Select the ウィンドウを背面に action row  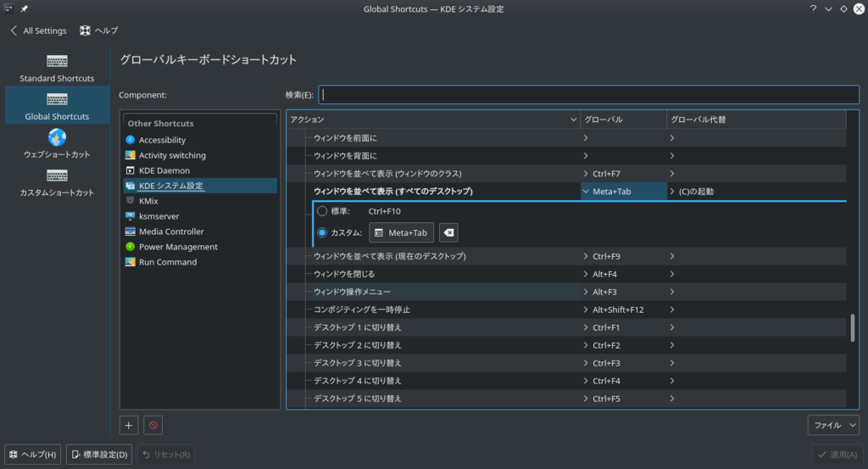(x=566, y=155)
